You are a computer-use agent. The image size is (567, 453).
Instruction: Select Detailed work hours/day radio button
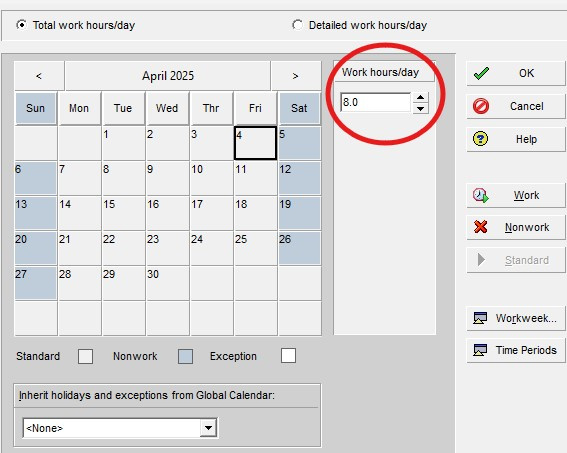(x=297, y=25)
